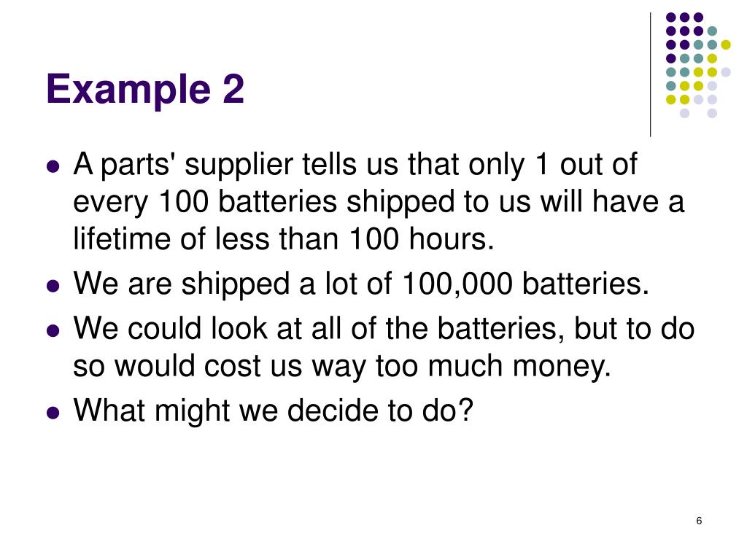Screen dimensions: 747x560
Task: Click the pale lavender dot at bottom right
Action: 712,113
